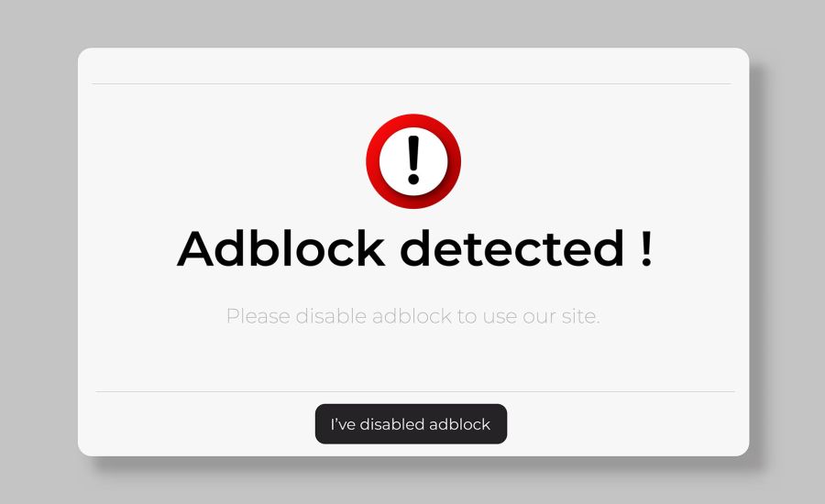Click the red warning circle icon
825x504 pixels.
tap(413, 161)
